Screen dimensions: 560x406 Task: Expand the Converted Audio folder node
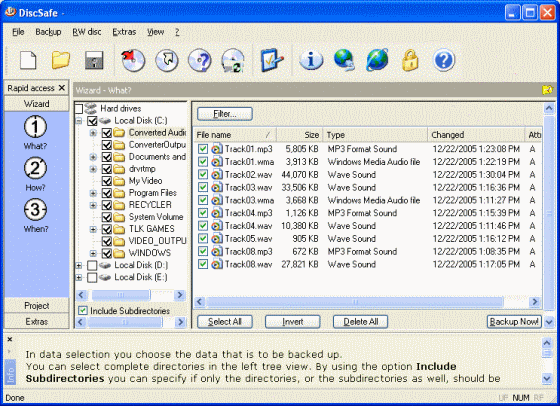click(x=93, y=133)
